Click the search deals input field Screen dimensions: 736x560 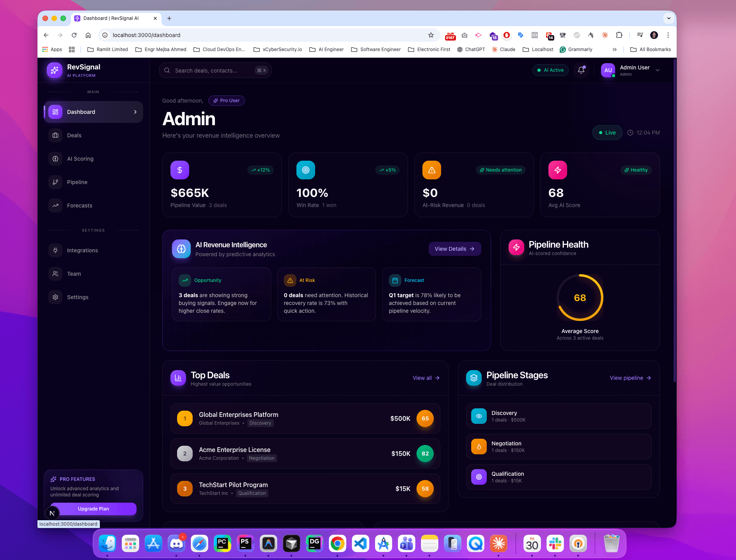coord(215,70)
